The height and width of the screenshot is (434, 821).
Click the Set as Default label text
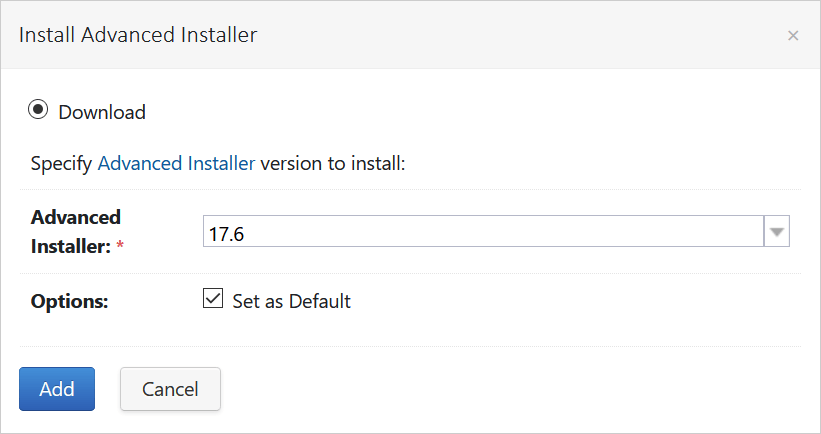tap(292, 301)
